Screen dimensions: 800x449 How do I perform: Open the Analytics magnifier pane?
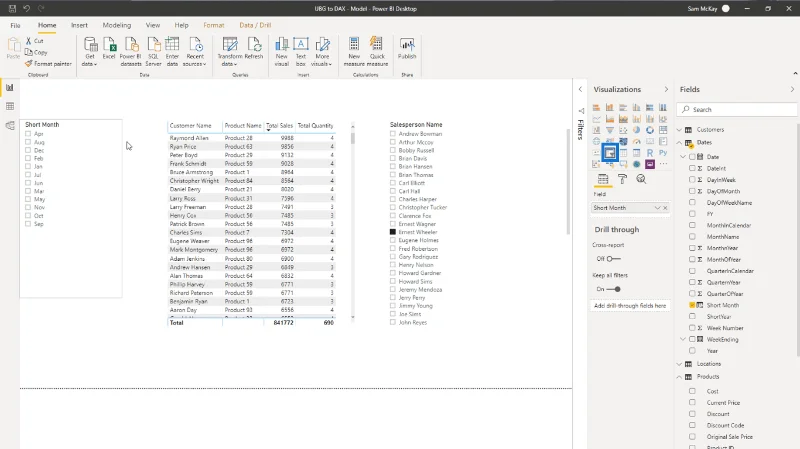(641, 179)
